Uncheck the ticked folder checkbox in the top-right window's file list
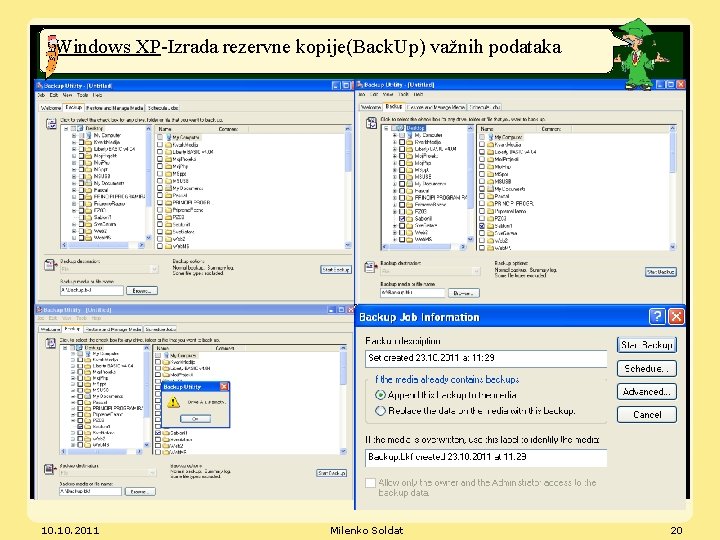This screenshot has height=540, width=720. pyautogui.click(x=482, y=226)
